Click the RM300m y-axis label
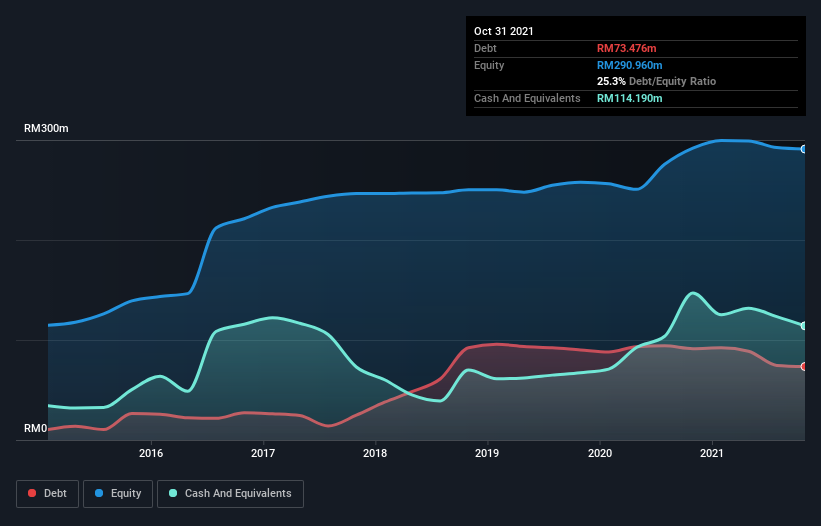 click(46, 128)
